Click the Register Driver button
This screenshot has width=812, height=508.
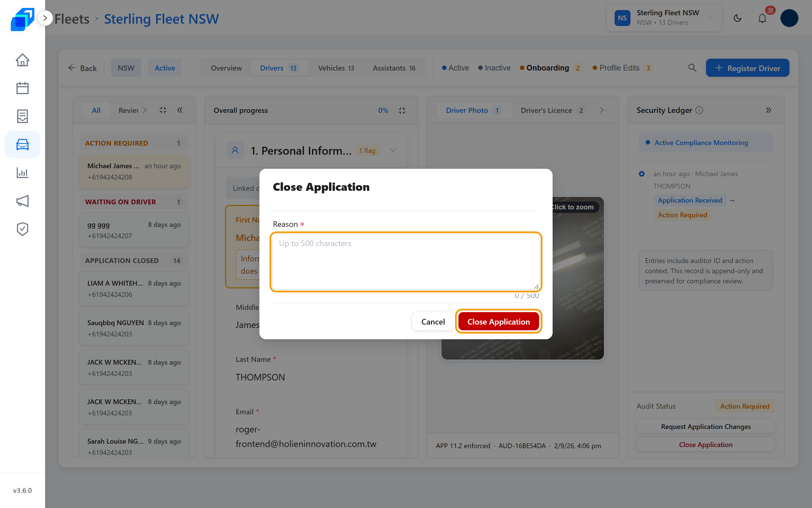[x=747, y=68]
